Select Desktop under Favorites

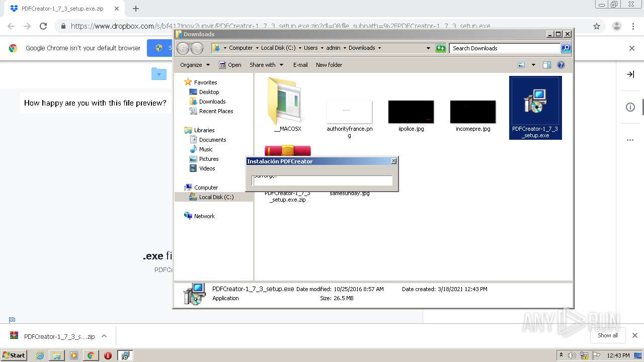[x=204, y=92]
